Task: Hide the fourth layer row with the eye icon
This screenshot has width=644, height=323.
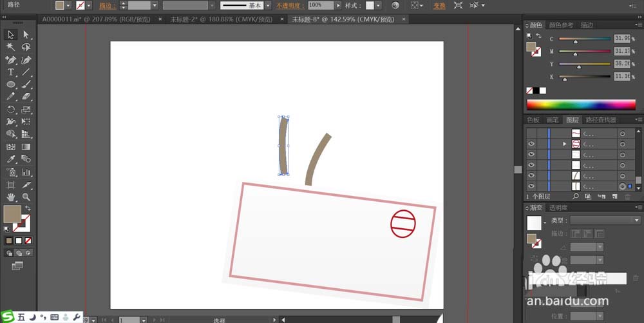Action: 531,165
